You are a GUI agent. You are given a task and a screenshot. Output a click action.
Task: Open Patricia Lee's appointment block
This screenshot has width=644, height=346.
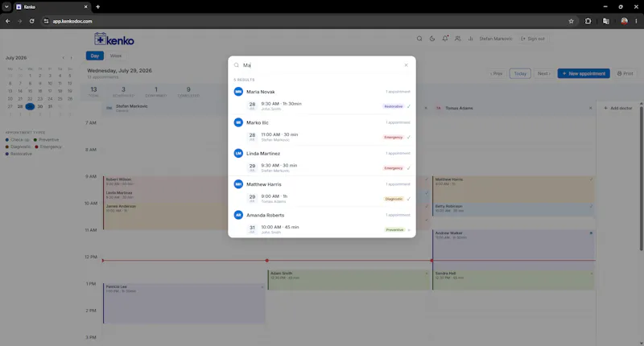point(184,303)
